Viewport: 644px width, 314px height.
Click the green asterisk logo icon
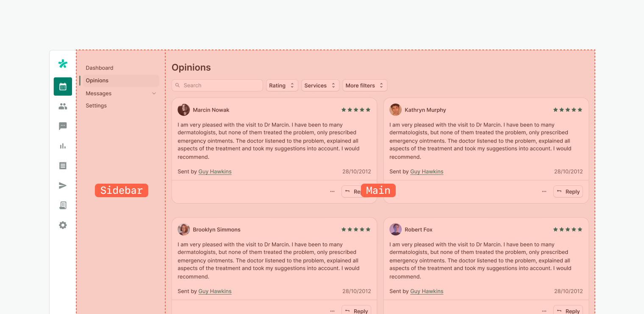[63, 64]
